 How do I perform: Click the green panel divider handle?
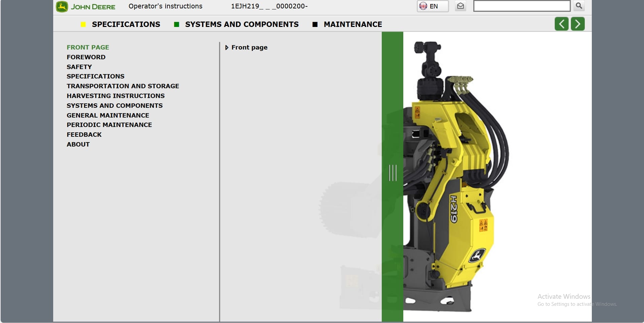[393, 173]
